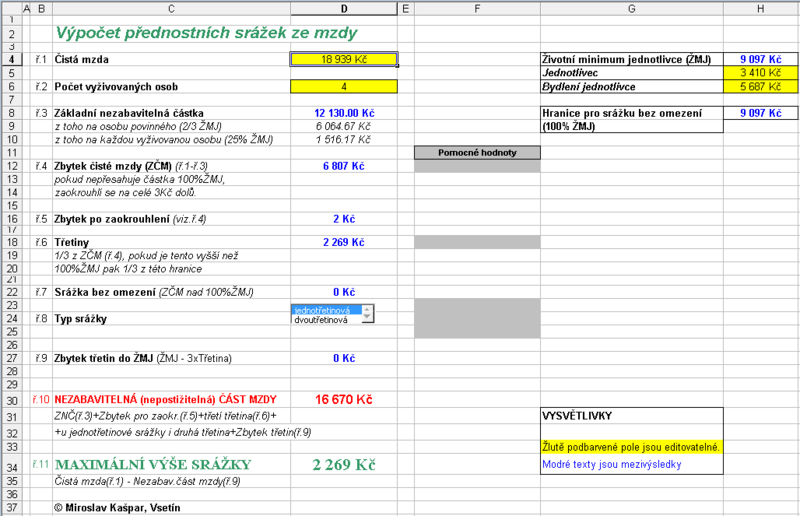Click the Jednotlivec value 3 410 Kč

point(761,73)
